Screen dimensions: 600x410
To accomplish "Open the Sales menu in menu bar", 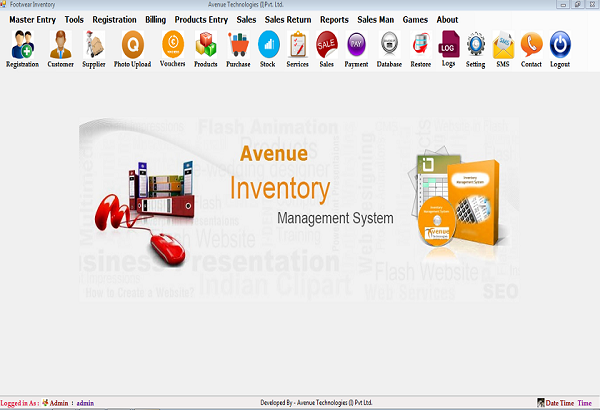I will [246, 20].
